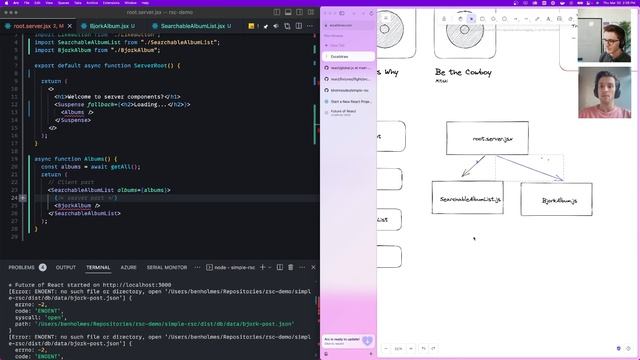Toggle the bottom panel layout icon

(288, 12)
